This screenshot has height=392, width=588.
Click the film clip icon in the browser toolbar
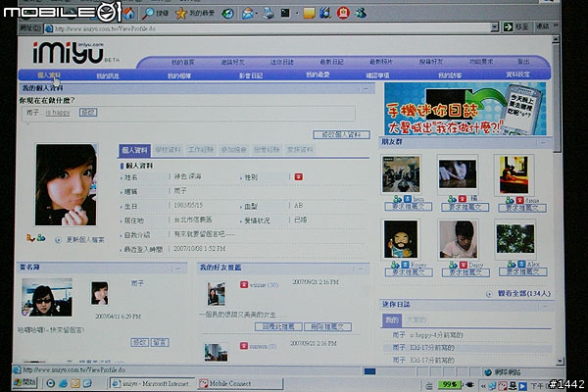point(324,13)
